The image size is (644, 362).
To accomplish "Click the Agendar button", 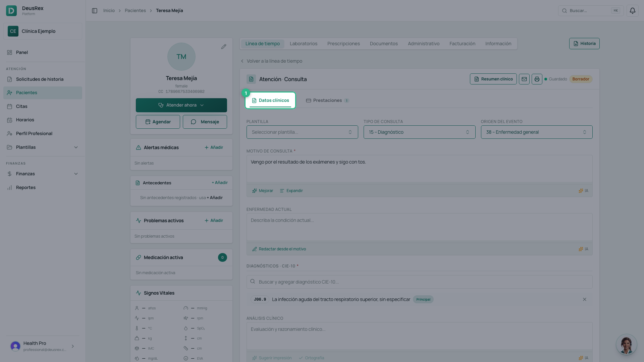I will point(158,122).
